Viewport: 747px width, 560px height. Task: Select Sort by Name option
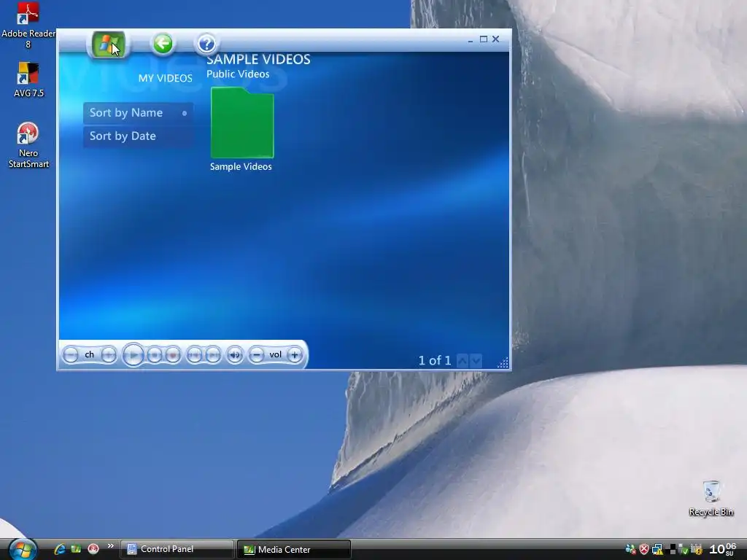click(x=138, y=113)
